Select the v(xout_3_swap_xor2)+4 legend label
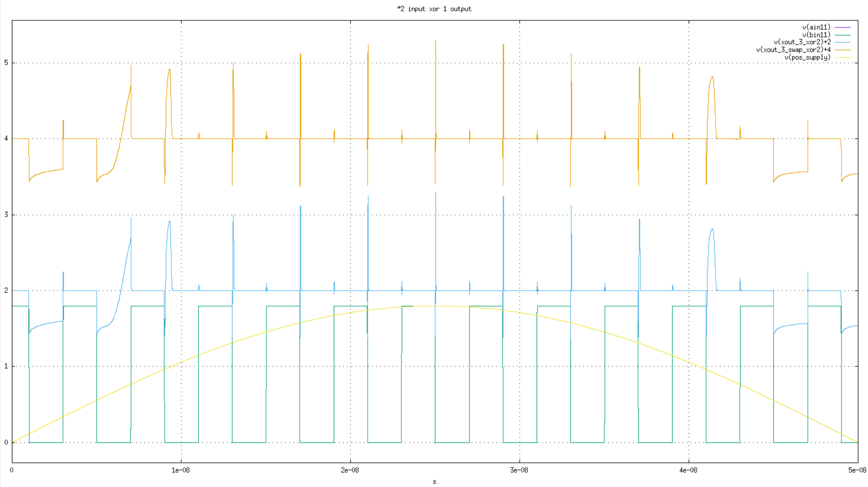This screenshot has height=487, width=868. 793,50
